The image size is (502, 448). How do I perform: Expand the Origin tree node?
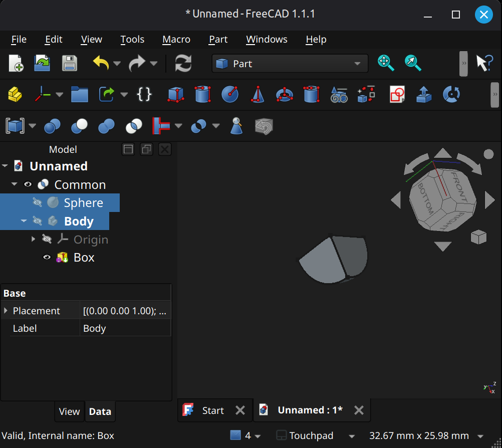click(x=33, y=239)
